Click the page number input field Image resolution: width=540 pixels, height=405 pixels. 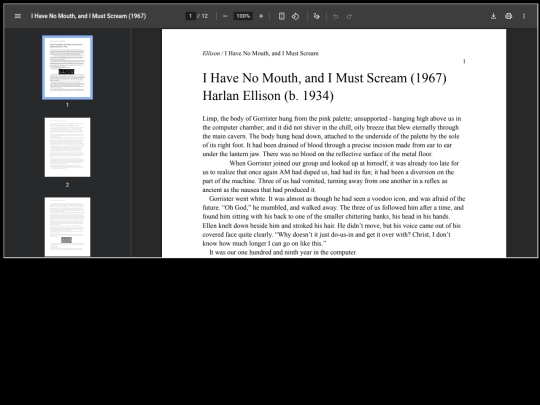(x=190, y=16)
